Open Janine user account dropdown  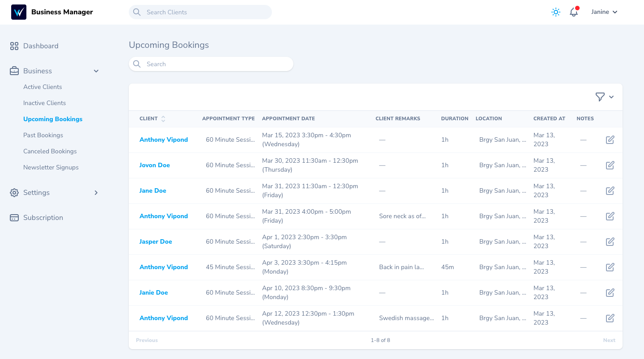point(604,12)
